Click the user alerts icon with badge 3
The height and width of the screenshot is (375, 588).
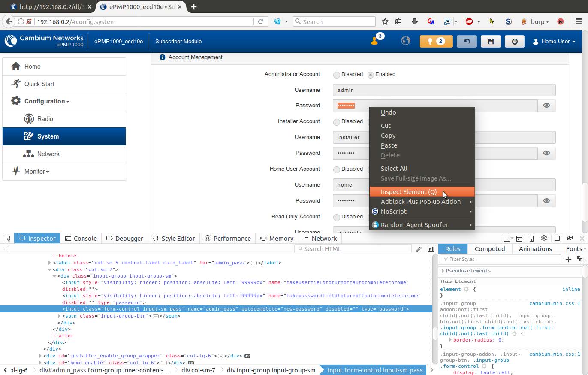click(375, 41)
